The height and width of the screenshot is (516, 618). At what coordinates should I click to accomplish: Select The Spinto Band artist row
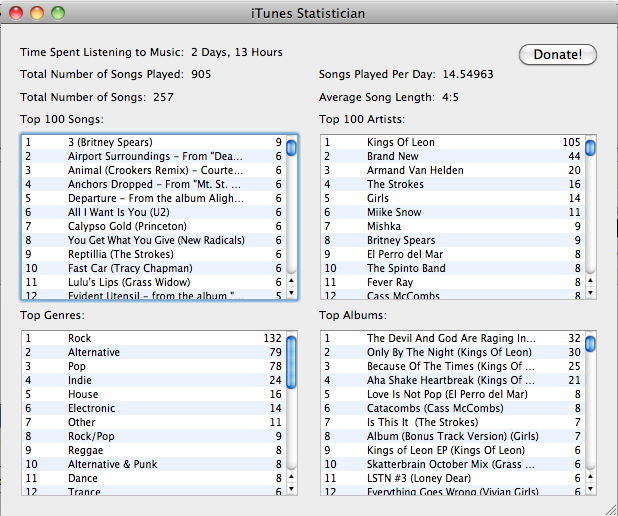pos(453,268)
